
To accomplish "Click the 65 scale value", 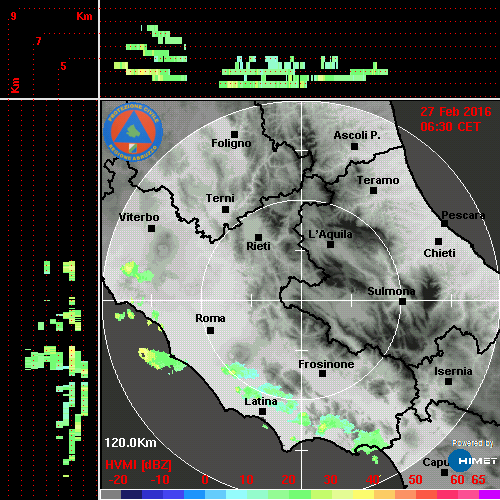I will (x=478, y=480).
